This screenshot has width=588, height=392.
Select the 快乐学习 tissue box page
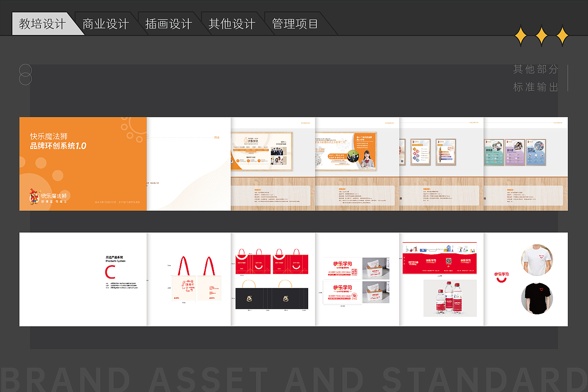click(357, 279)
